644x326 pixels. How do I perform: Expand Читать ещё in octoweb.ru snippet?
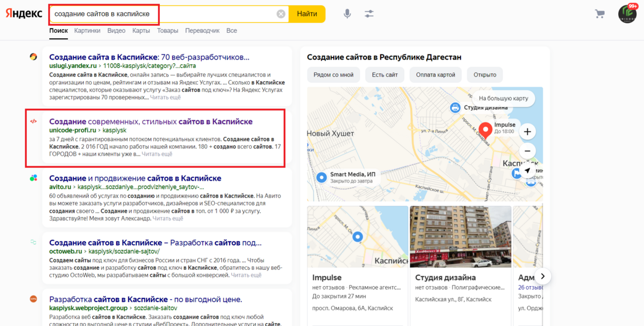point(246,275)
